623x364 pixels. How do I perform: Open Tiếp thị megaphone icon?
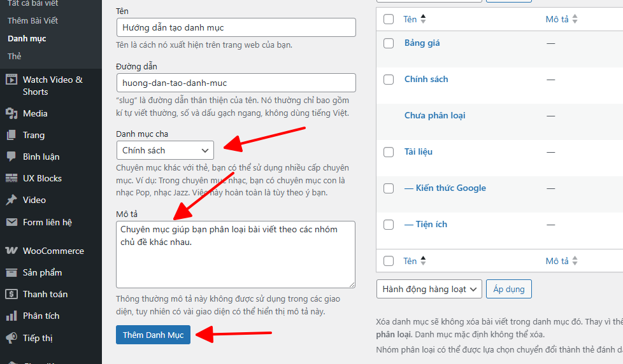(11, 338)
